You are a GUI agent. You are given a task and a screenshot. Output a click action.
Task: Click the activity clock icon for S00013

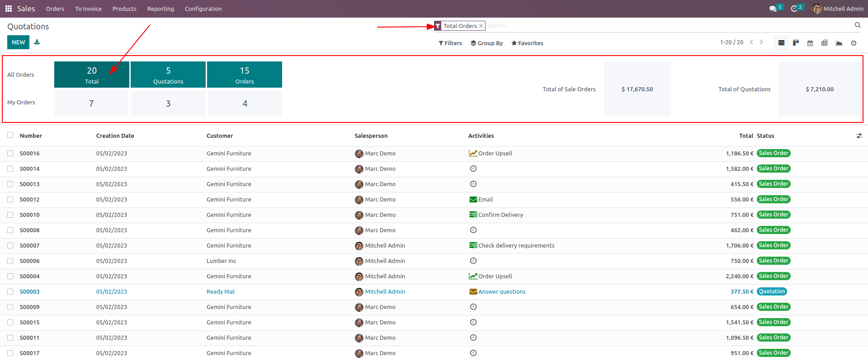pyautogui.click(x=473, y=184)
